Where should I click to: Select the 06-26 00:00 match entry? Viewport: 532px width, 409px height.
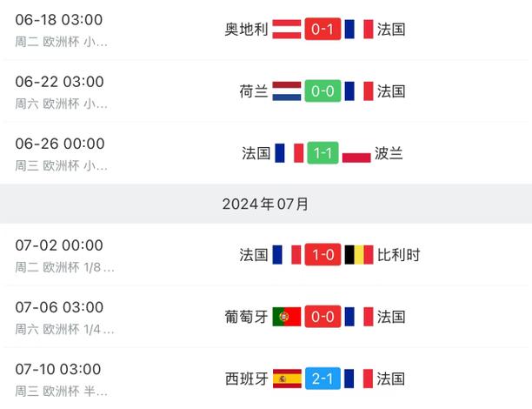tap(266, 153)
